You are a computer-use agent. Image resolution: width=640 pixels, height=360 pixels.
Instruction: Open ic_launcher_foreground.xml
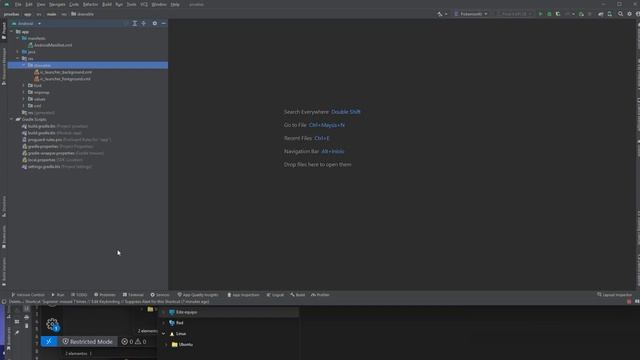pos(62,79)
